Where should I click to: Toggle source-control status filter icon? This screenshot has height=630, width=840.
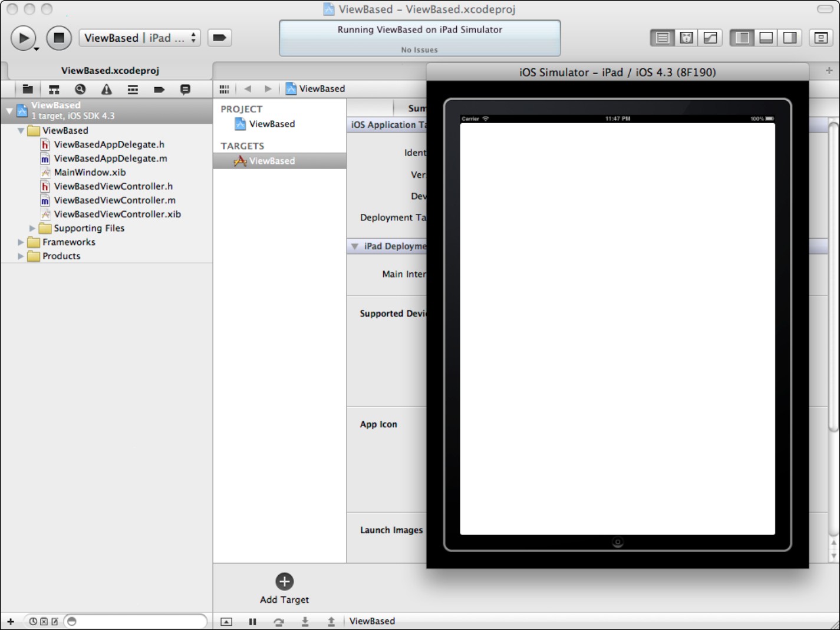(x=44, y=621)
